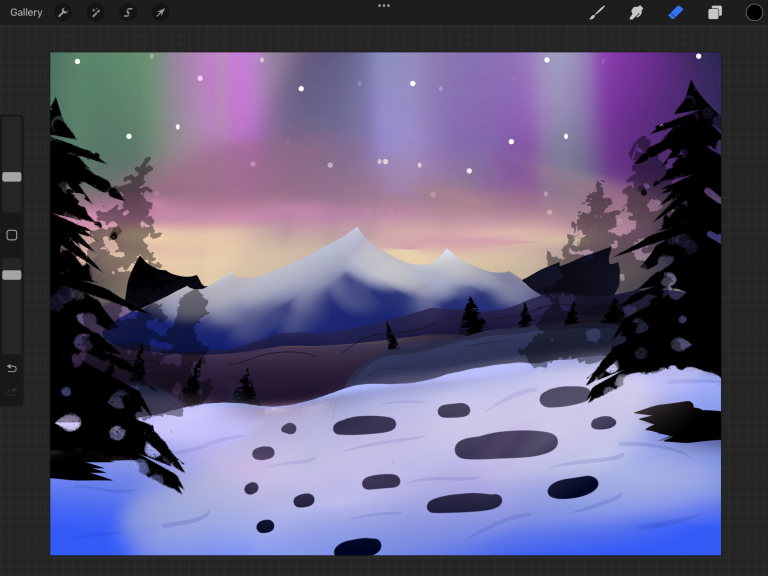Open the Actions wrench menu
The image size is (768, 576).
pyautogui.click(x=63, y=13)
